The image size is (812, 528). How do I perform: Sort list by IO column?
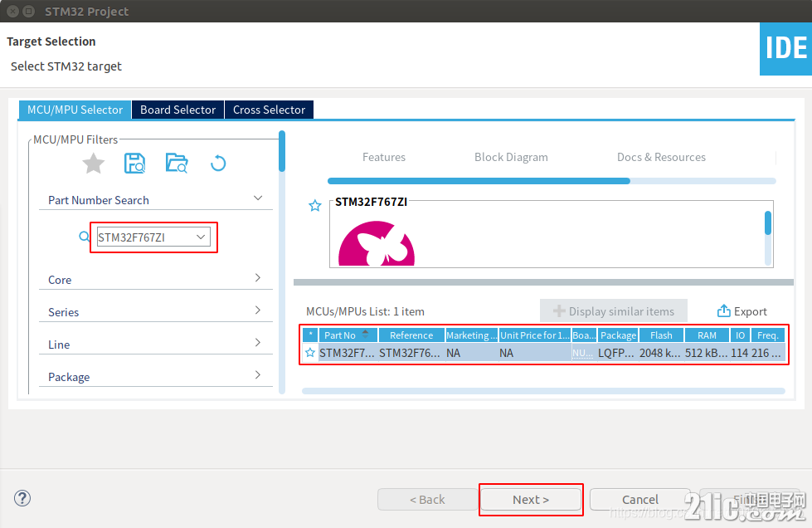pos(740,335)
